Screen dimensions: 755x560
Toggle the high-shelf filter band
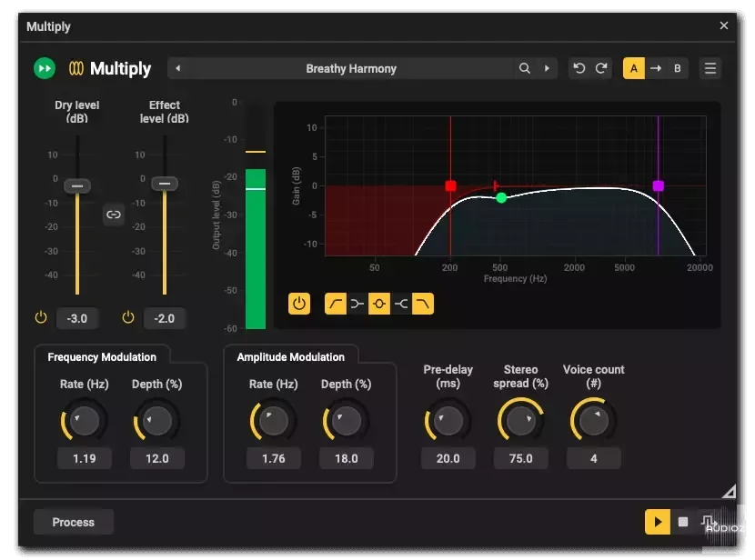[401, 304]
